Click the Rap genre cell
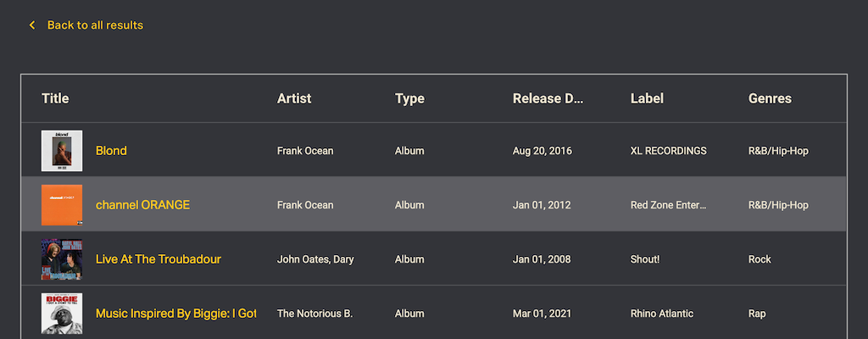 757,314
